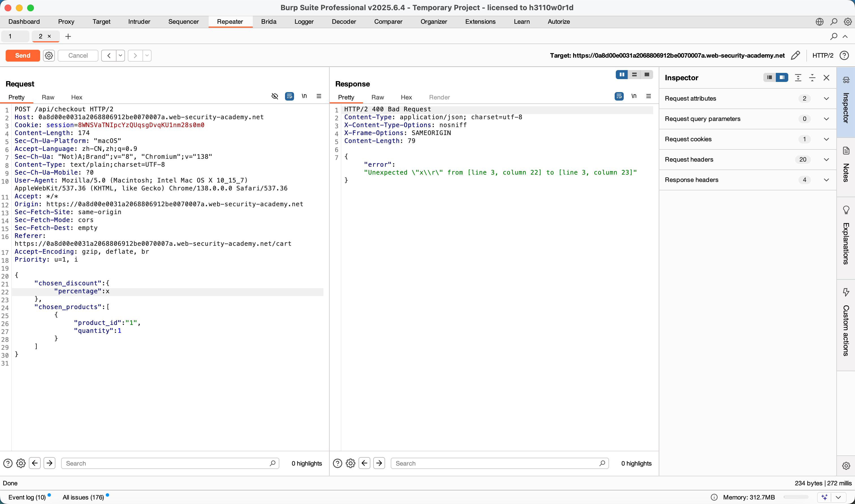This screenshot has height=504, width=855.
Task: Toggle hidden request headers eye icon
Action: point(275,96)
